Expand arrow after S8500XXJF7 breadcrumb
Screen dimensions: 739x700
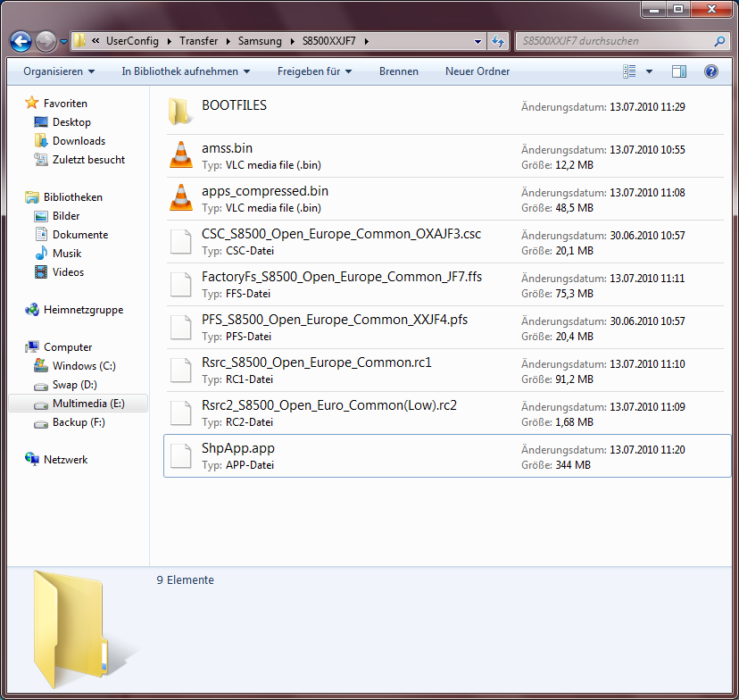coord(366,41)
